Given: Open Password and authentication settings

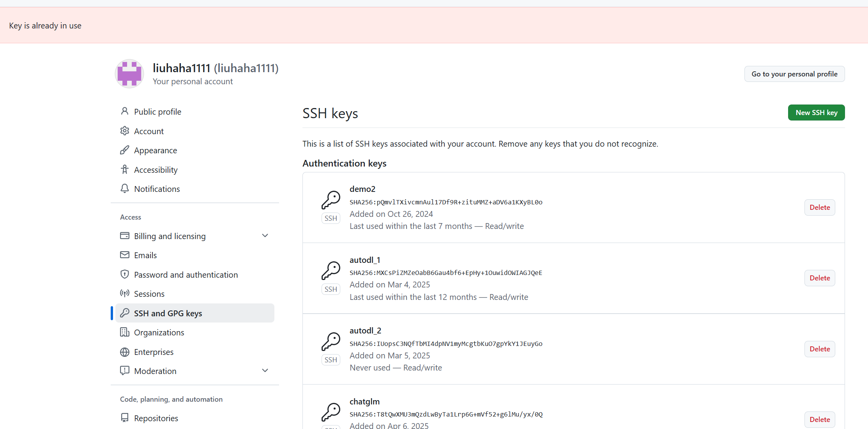Looking at the screenshot, I should click(186, 275).
